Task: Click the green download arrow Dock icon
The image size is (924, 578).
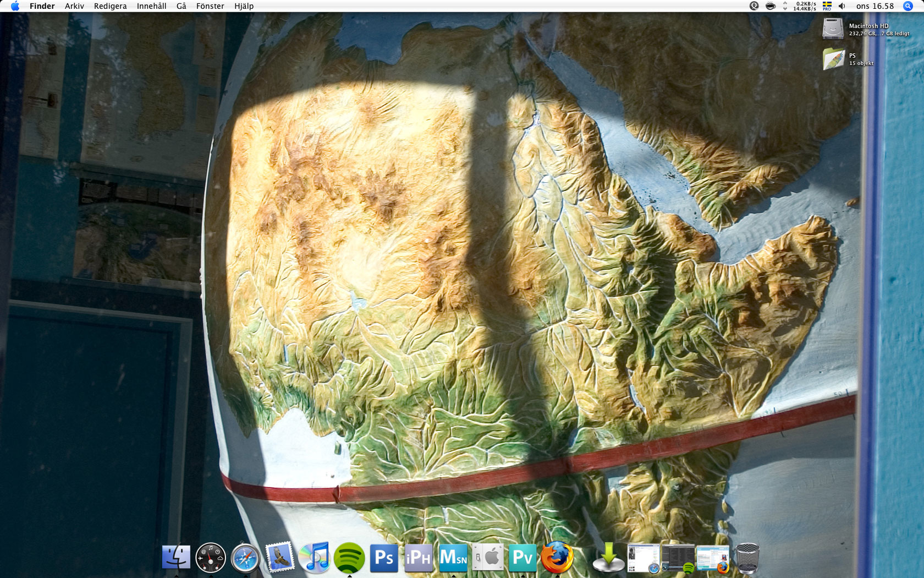Action: [x=608, y=558]
